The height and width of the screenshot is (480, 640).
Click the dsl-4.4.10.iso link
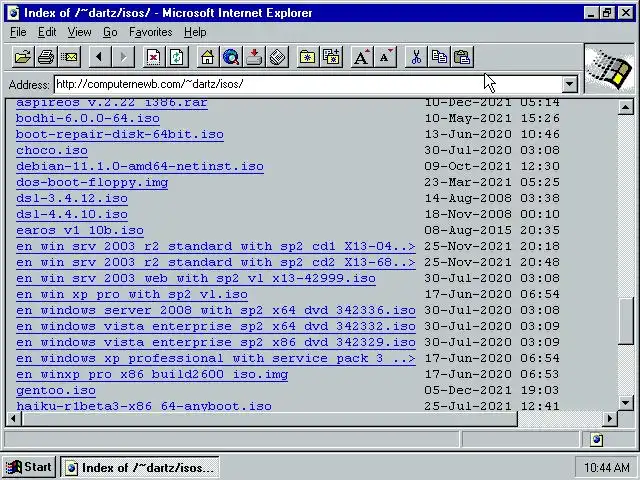click(72, 214)
